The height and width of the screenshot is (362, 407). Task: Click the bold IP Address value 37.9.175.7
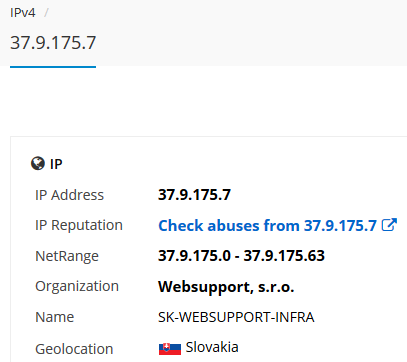click(194, 195)
